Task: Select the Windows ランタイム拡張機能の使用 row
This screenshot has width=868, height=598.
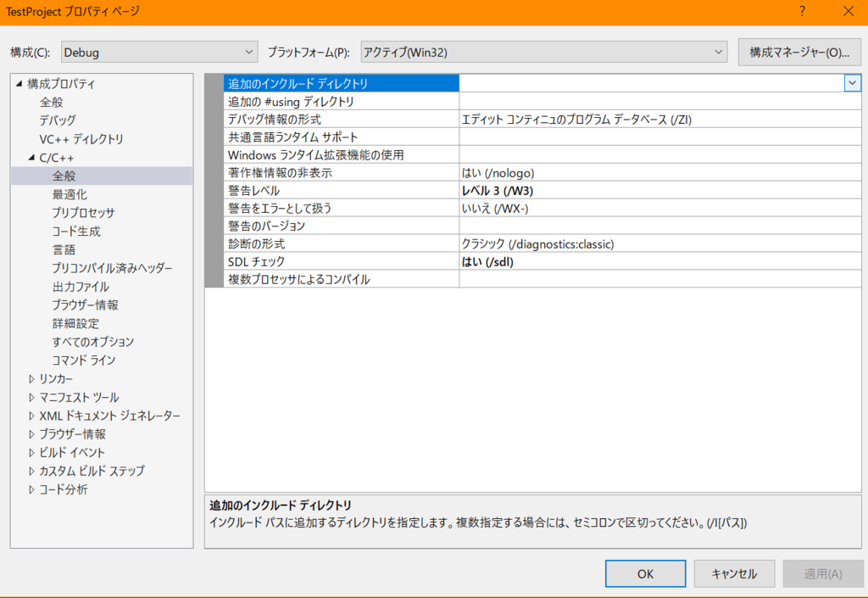Action: [542, 154]
